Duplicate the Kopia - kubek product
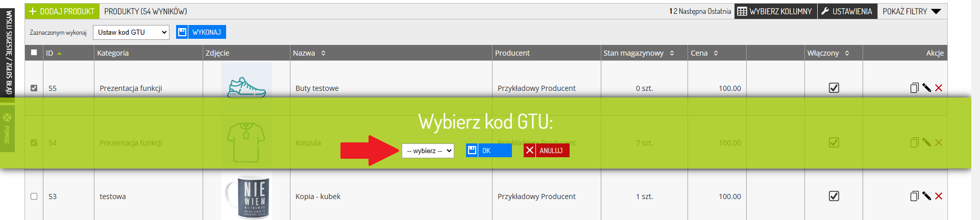Viewport: 980px width, 220px height. click(x=914, y=196)
